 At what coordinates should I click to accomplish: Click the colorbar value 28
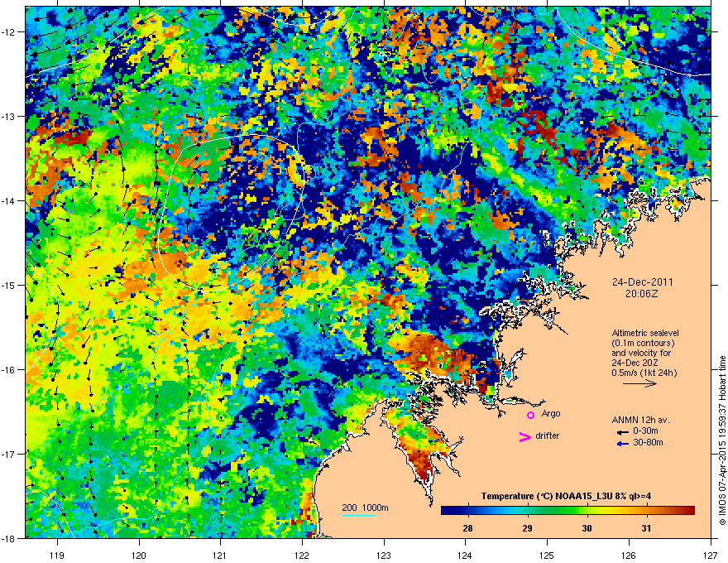pos(467,528)
